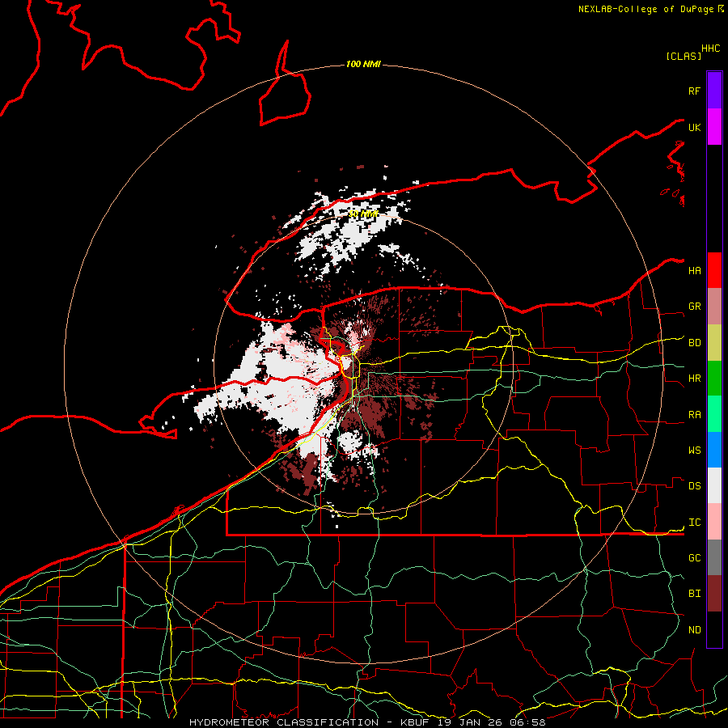
Task: Click the HA legend label
Action: 694,270
